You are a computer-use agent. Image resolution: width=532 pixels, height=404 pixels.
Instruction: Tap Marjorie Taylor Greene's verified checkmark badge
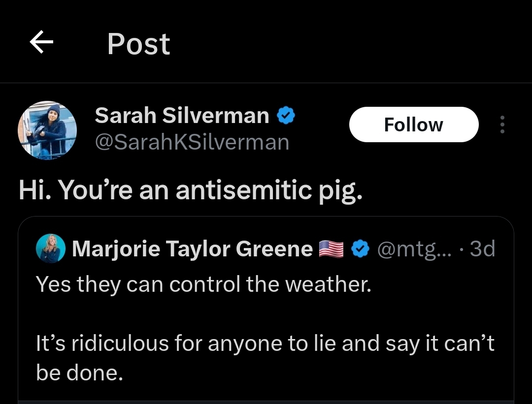pyautogui.click(x=360, y=249)
